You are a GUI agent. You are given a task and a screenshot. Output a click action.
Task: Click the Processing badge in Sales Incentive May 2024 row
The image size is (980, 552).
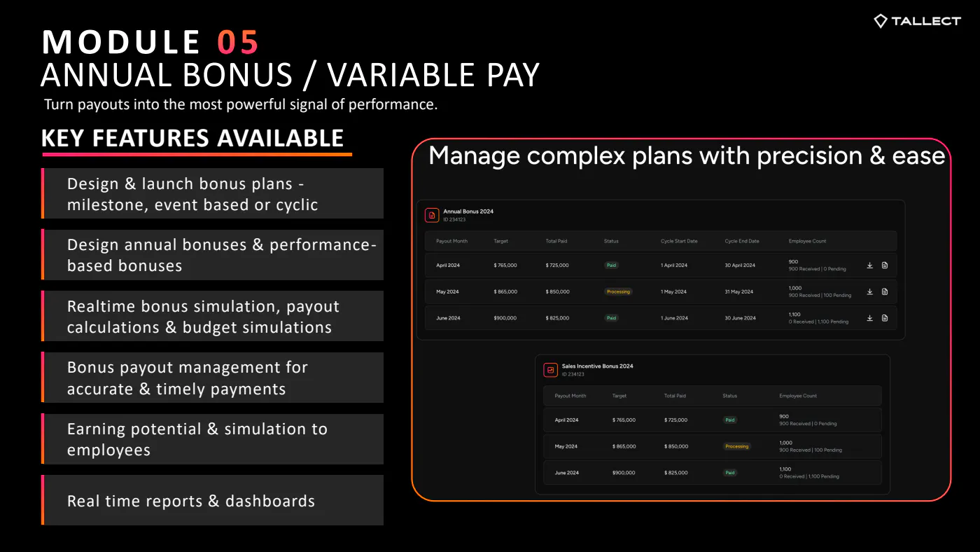(x=736, y=446)
